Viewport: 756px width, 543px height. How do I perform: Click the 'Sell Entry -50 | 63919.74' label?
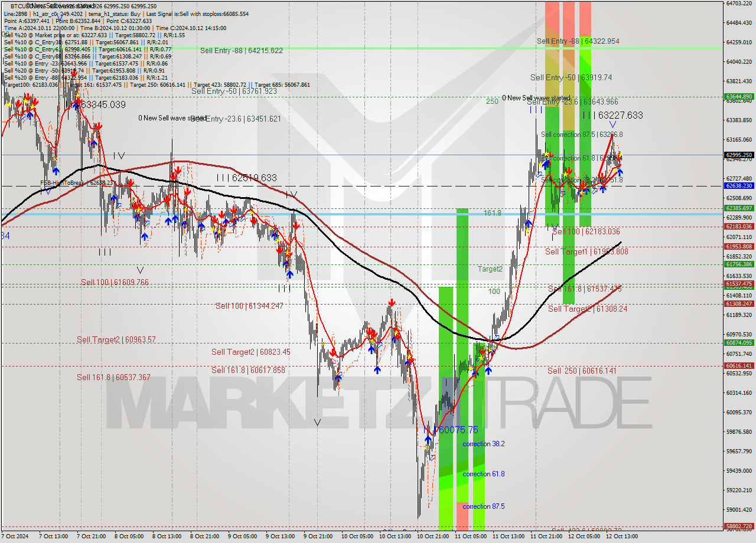click(x=571, y=77)
